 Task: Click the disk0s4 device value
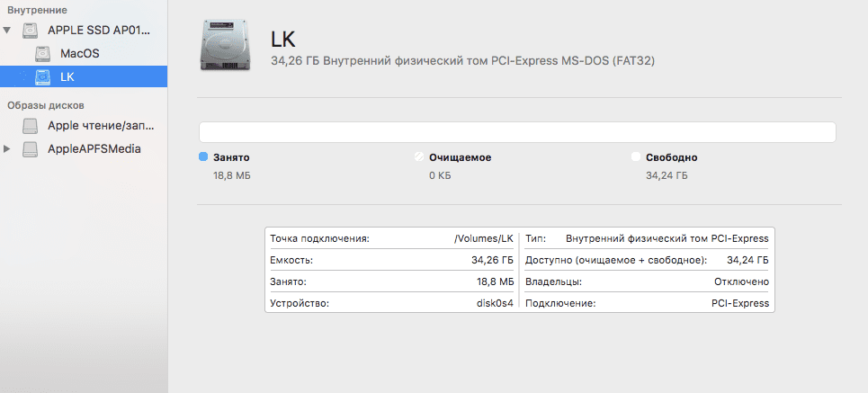click(x=496, y=303)
